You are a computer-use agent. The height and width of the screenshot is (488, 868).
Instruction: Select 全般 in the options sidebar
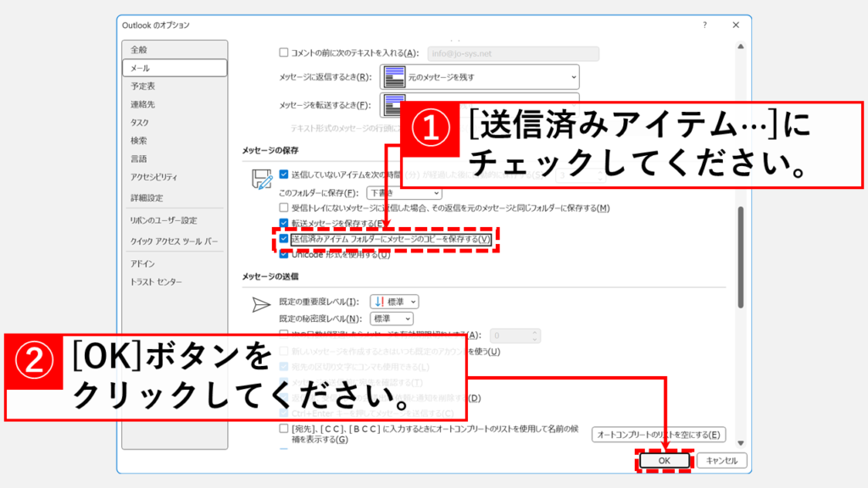[x=175, y=50]
